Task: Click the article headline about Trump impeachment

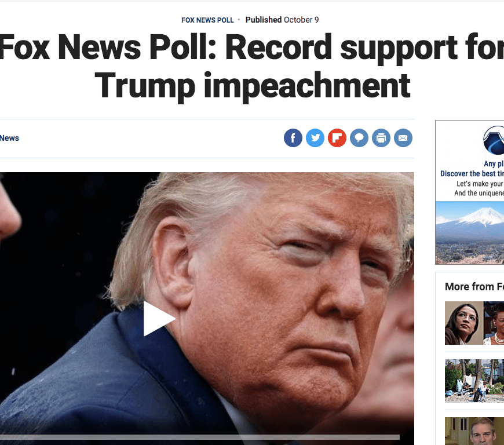Action: click(252, 67)
